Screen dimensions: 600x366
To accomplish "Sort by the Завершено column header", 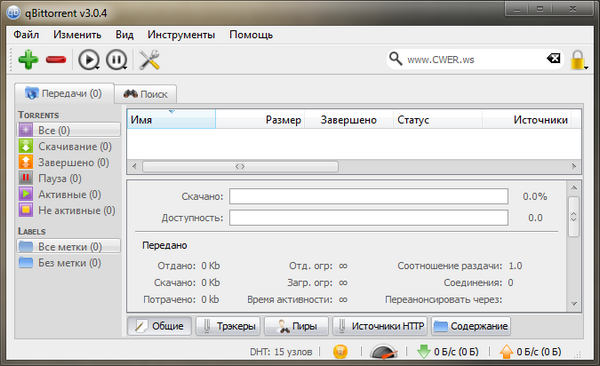I will click(x=349, y=119).
